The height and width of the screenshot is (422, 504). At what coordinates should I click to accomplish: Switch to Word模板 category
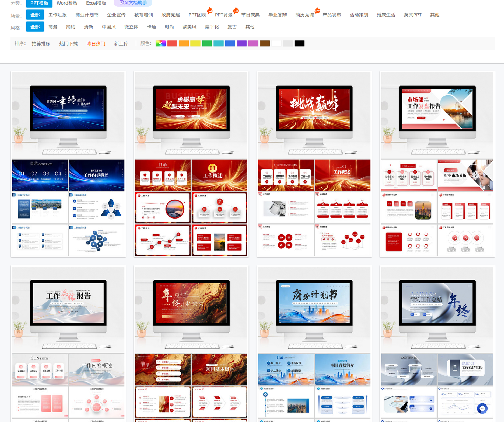pyautogui.click(x=67, y=3)
